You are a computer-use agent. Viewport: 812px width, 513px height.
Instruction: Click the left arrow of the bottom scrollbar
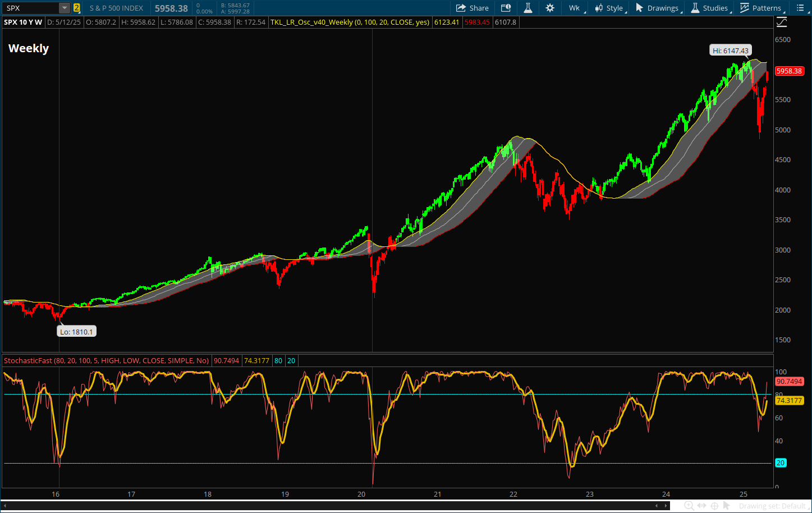click(5, 506)
